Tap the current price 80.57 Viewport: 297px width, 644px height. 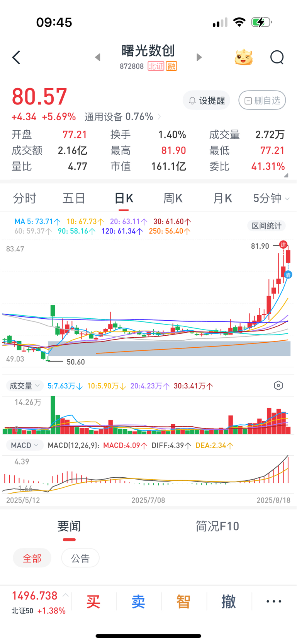(39, 96)
